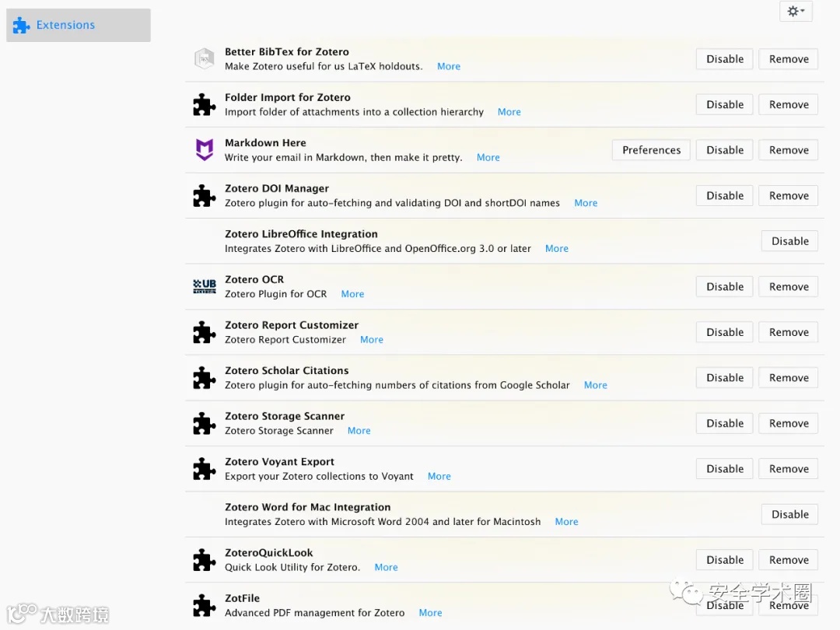Disable Zotero Word for Mac Integration
Image resolution: width=840 pixels, height=630 pixels.
point(789,514)
